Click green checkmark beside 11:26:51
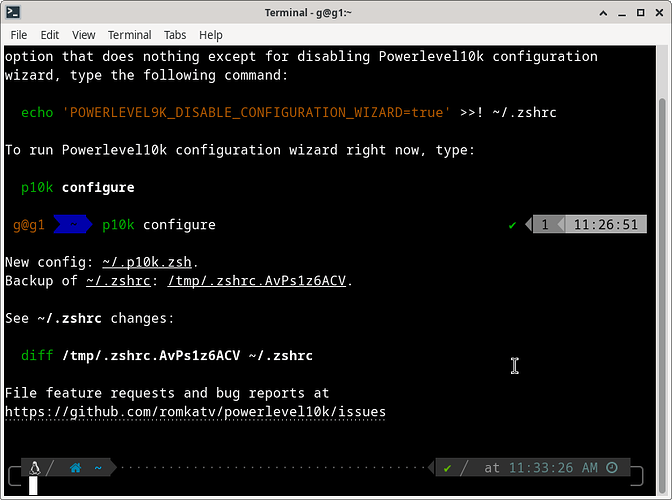The width and height of the screenshot is (672, 500). 512,225
